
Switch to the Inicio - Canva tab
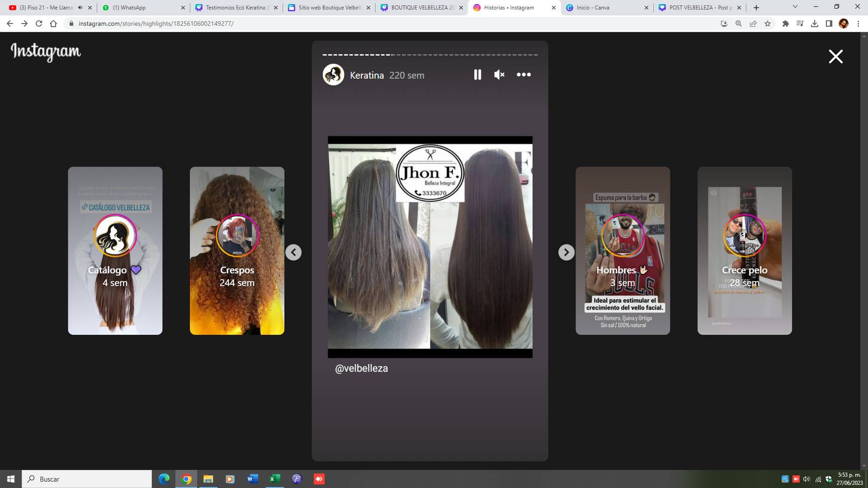tap(606, 8)
